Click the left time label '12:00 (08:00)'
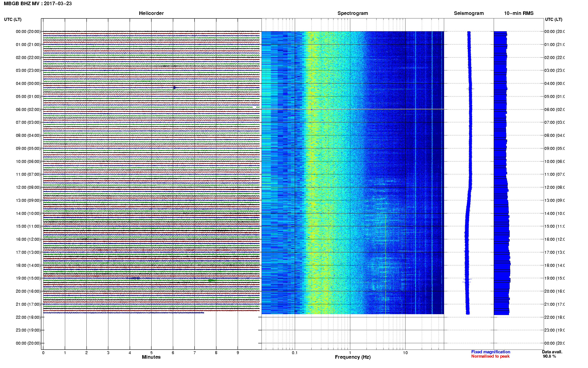Screen dimensions: 588x368 point(28,187)
